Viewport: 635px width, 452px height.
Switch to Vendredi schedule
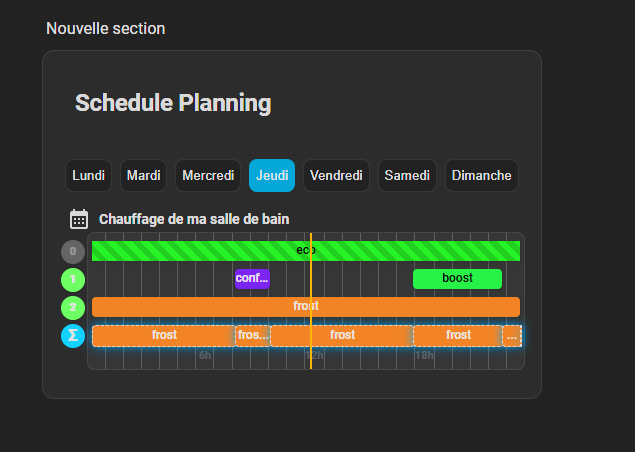click(336, 176)
